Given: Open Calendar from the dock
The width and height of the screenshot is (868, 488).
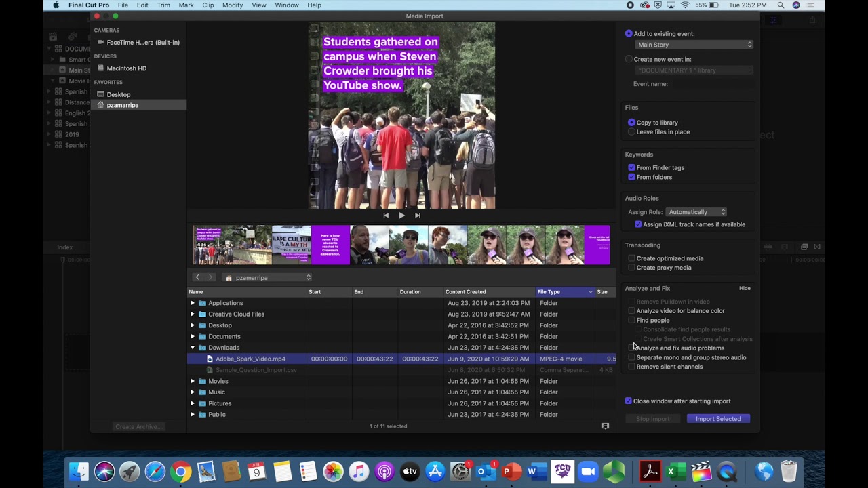Looking at the screenshot, I should coord(257,472).
